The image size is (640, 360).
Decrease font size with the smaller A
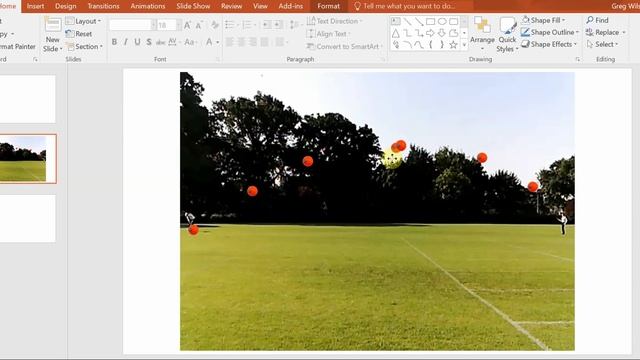pos(199,25)
